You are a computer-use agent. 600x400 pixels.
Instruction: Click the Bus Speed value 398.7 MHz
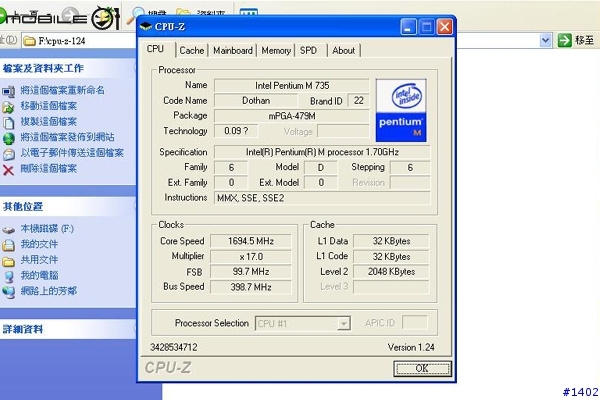pyautogui.click(x=251, y=287)
